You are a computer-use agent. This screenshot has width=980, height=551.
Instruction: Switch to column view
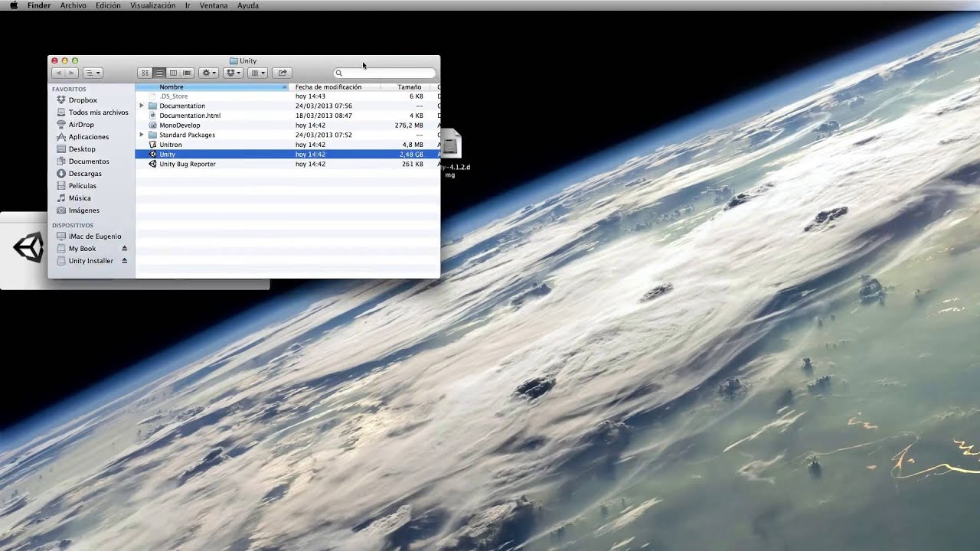coord(173,73)
